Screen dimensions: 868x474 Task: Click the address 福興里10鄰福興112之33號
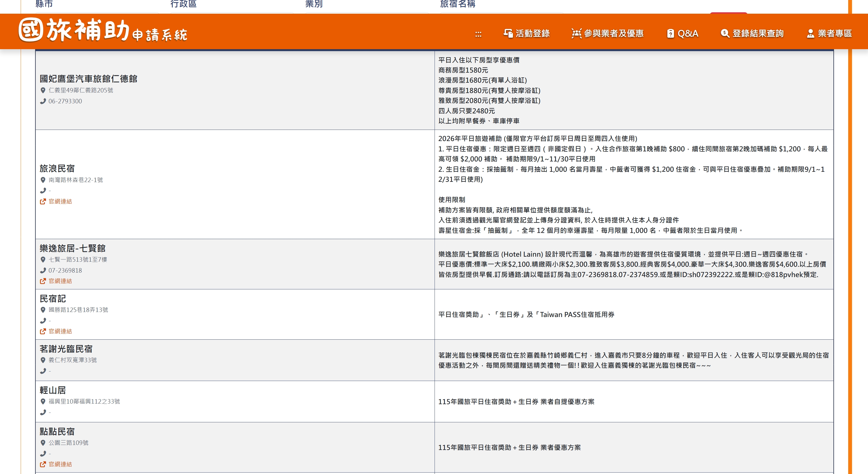point(84,401)
